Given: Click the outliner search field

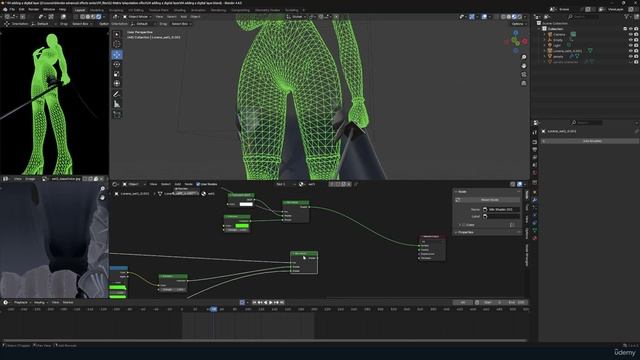Looking at the screenshot, I should pos(584,17).
